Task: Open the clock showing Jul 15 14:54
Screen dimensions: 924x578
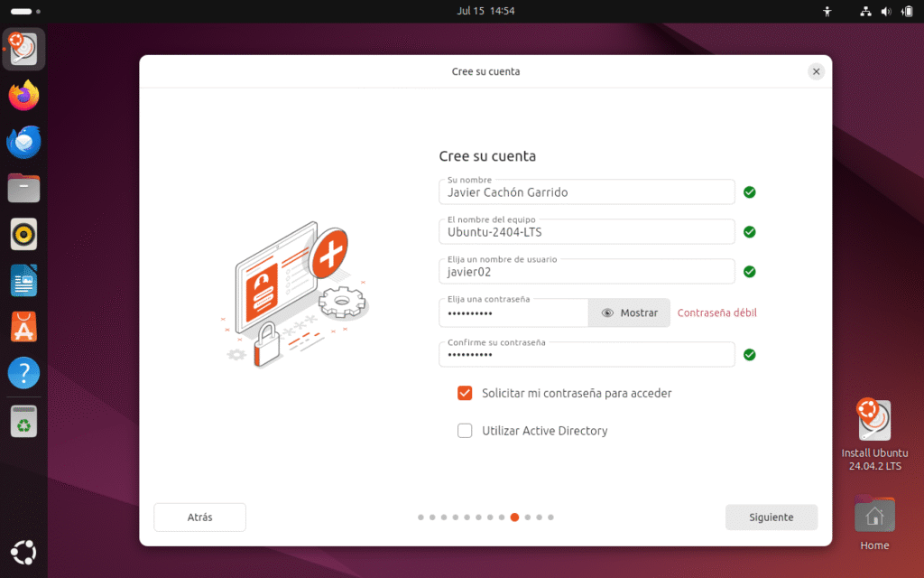Action: pyautogui.click(x=485, y=11)
